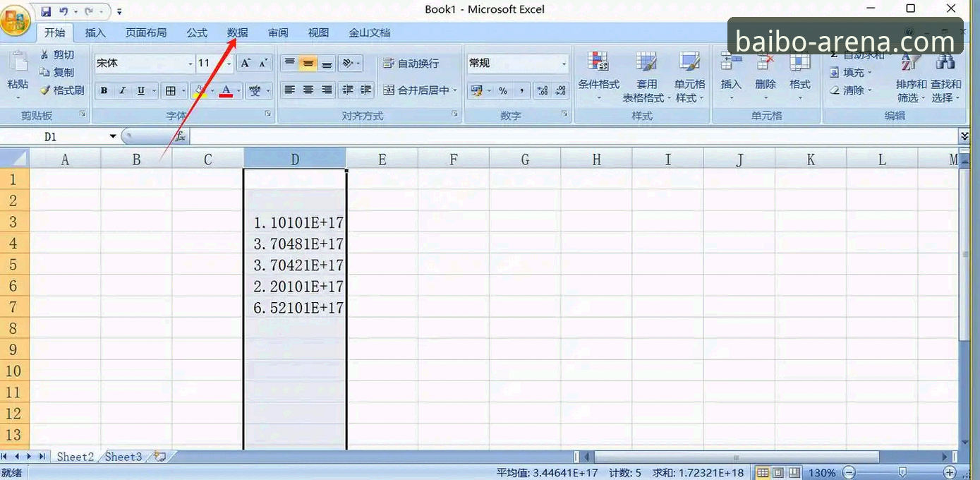This screenshot has width=980, height=480.
Task: Click the 自动换行 wrap text button
Action: pos(411,64)
